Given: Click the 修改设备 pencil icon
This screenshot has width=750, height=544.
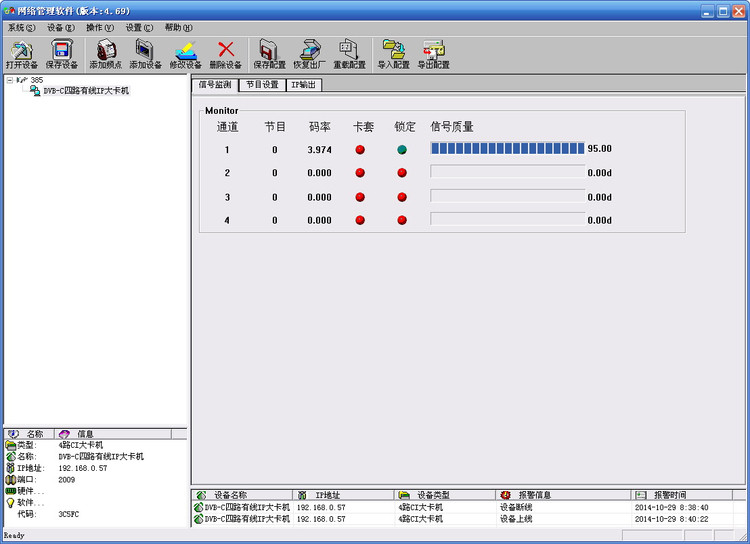Looking at the screenshot, I should click(186, 50).
